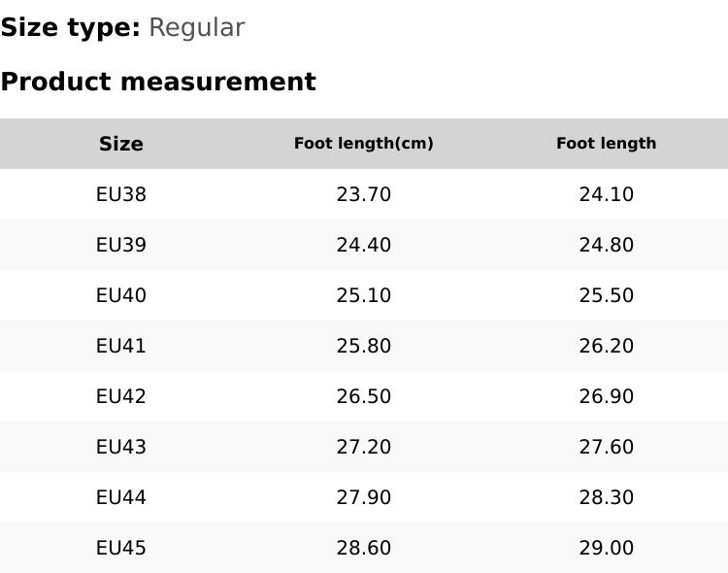The image size is (728, 573).
Task: Choose the EU45 size cell
Action: click(121, 548)
